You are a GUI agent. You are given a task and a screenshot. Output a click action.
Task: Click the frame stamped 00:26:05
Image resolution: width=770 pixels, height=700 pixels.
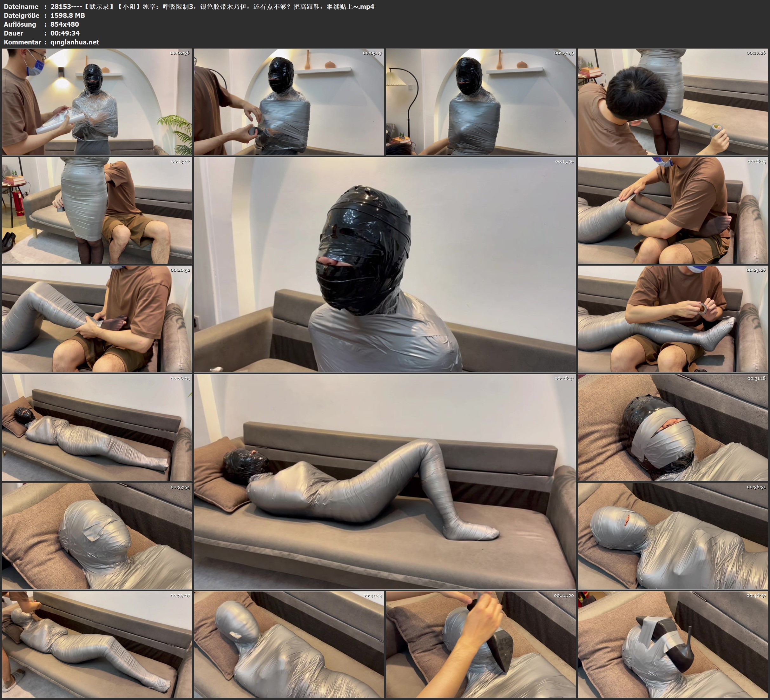click(x=97, y=427)
